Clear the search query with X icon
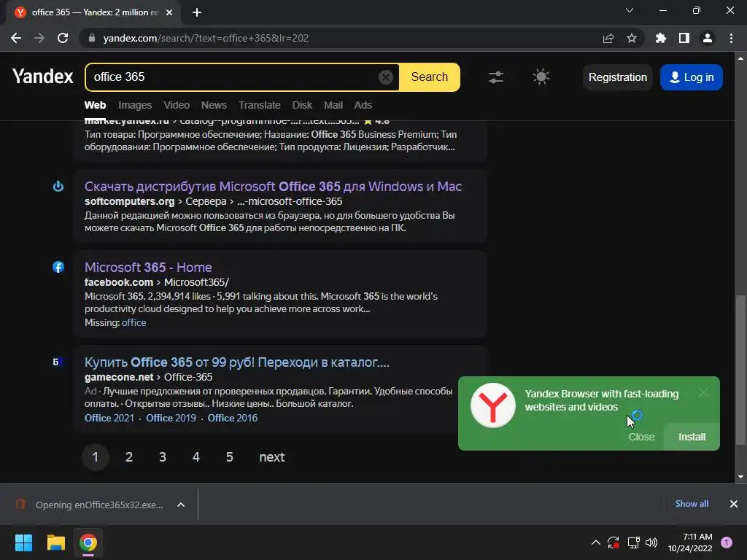Image resolution: width=747 pixels, height=560 pixels. [x=385, y=77]
